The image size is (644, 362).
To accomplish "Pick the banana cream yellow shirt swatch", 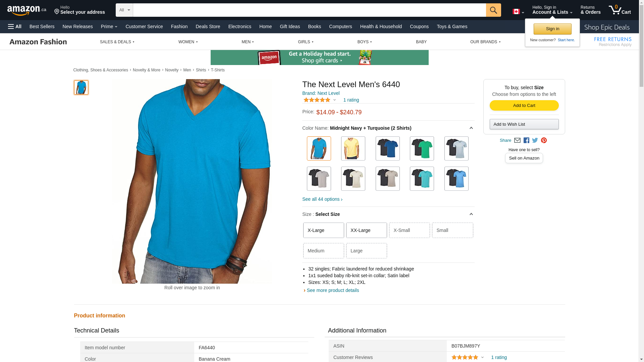I will (x=353, y=148).
